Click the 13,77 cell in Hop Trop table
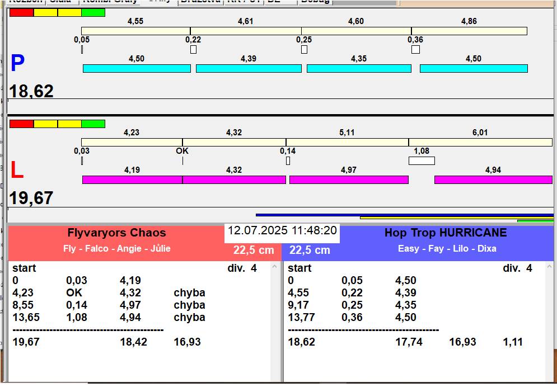The image size is (557, 392). (x=301, y=317)
